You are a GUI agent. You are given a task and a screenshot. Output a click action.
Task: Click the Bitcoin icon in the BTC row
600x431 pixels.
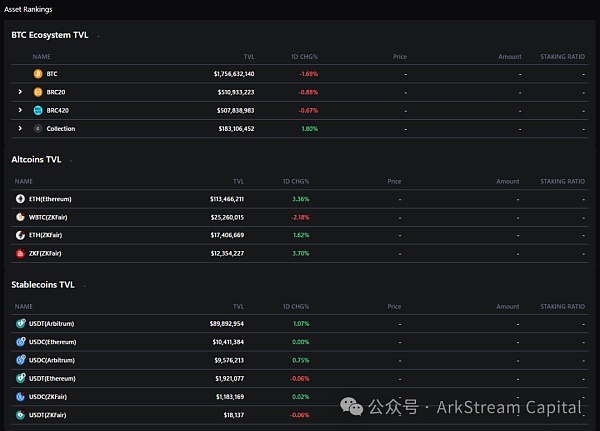(x=38, y=73)
